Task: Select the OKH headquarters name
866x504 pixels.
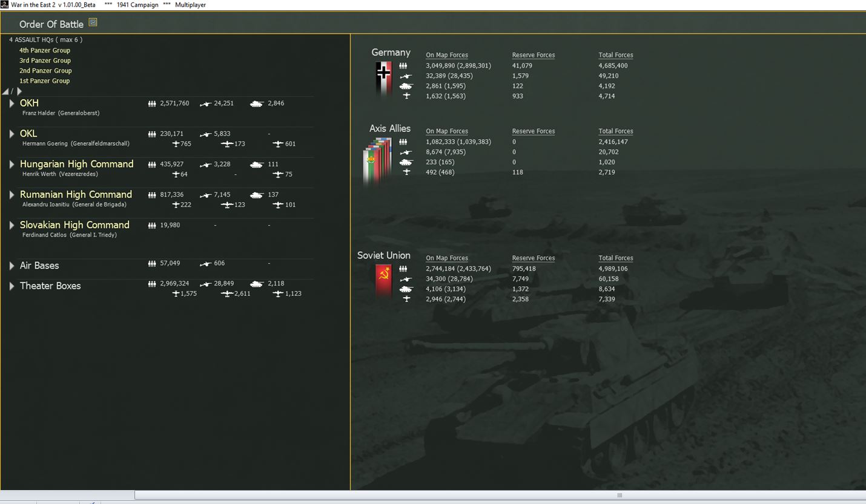Action: [x=29, y=103]
